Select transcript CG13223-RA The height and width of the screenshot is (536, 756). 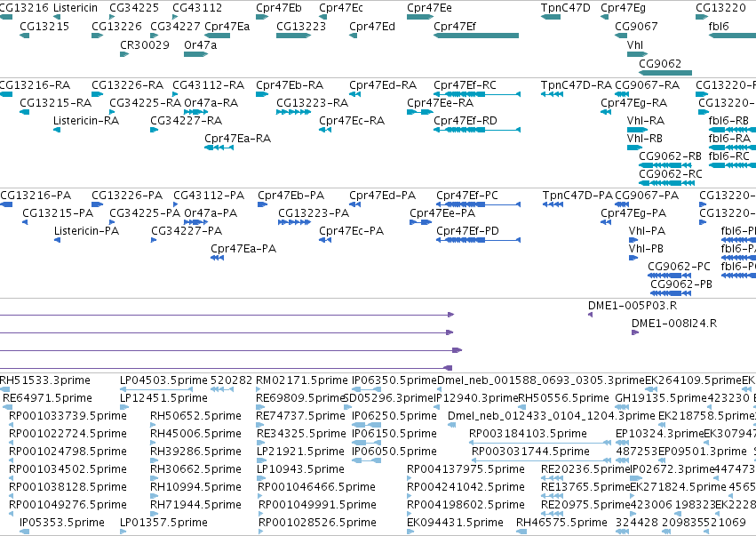coord(294,112)
